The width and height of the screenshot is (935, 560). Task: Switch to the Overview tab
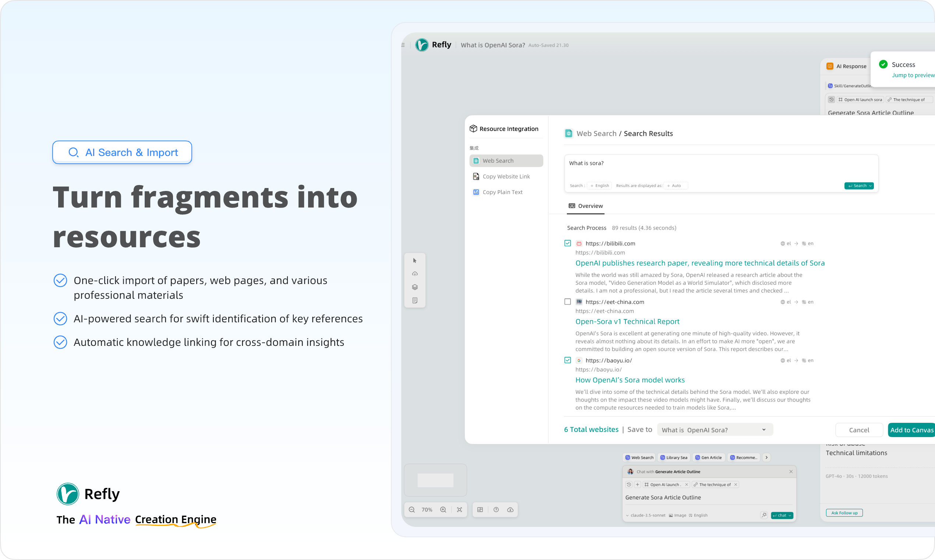pyautogui.click(x=585, y=206)
